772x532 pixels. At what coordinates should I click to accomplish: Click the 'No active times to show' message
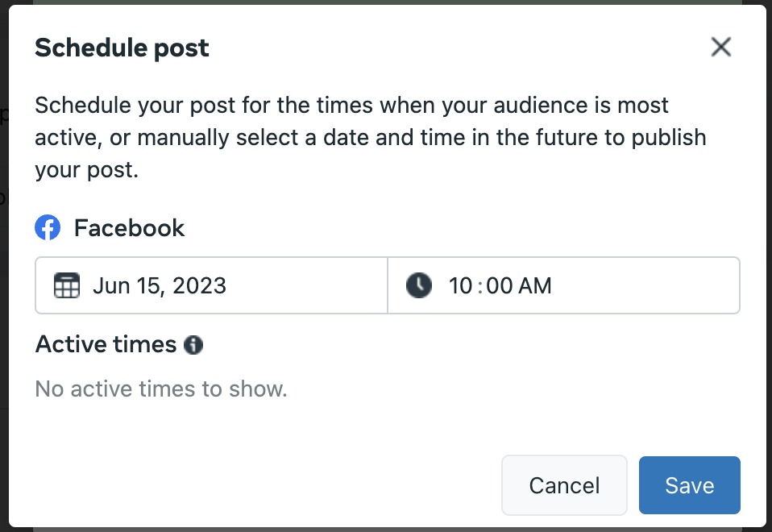[x=161, y=389]
